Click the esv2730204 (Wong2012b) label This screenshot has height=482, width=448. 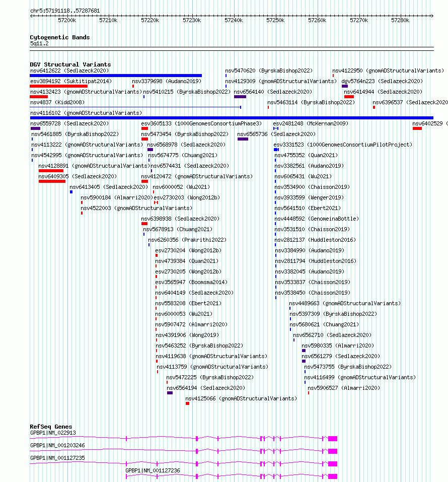[x=188, y=251]
